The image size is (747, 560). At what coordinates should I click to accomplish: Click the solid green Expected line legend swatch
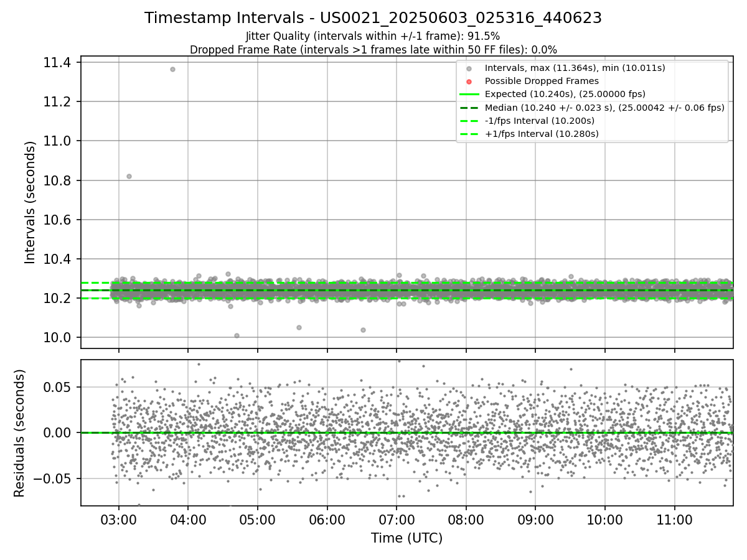click(469, 94)
